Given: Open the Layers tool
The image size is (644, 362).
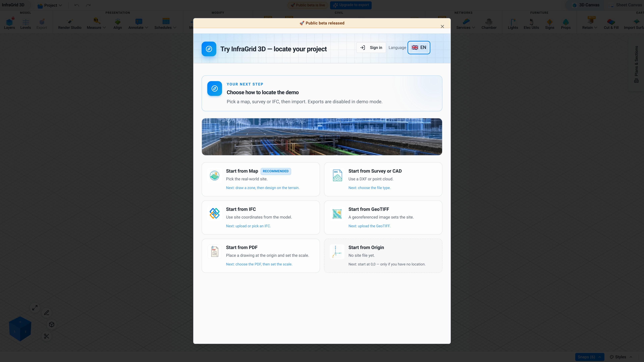Looking at the screenshot, I should 9,24.
